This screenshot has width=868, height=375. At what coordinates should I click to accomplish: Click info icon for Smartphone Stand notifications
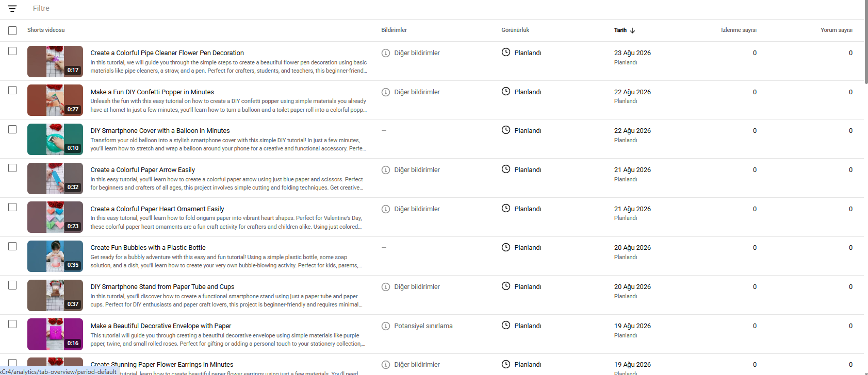[x=385, y=287]
